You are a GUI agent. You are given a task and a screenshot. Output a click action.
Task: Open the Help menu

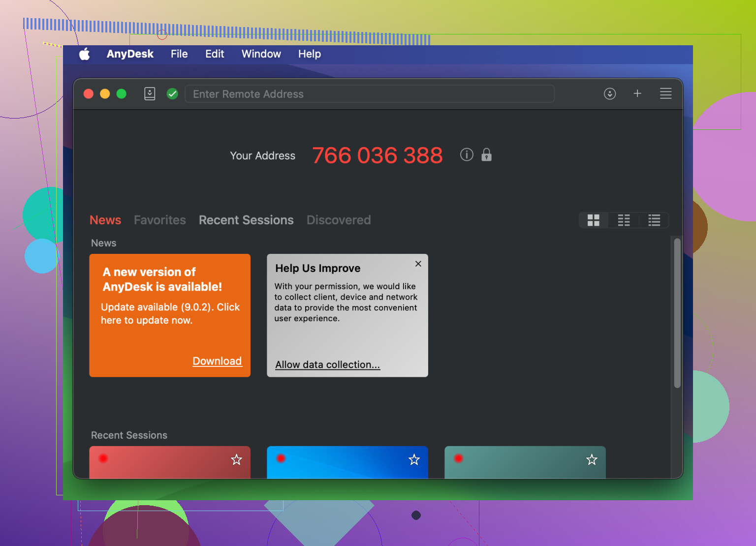(x=310, y=54)
